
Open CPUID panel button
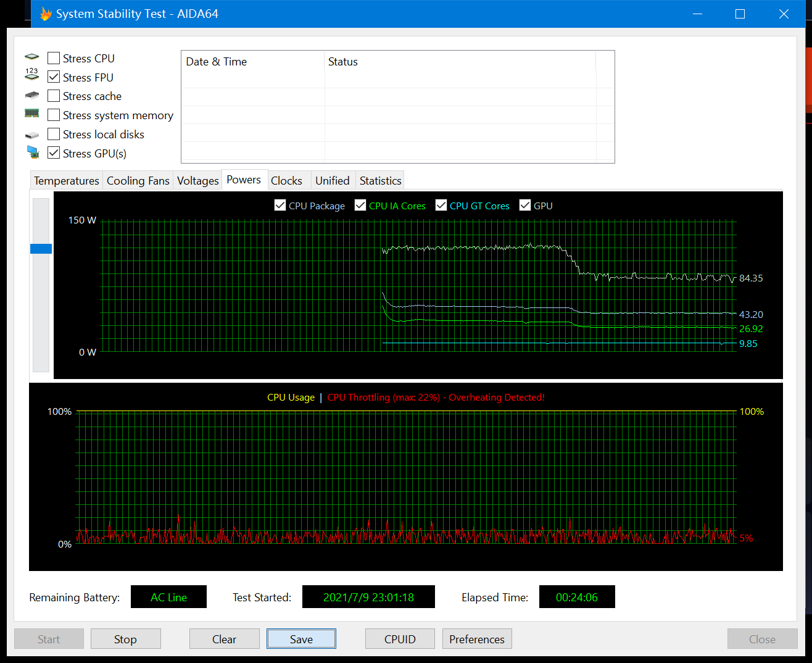[x=400, y=639]
